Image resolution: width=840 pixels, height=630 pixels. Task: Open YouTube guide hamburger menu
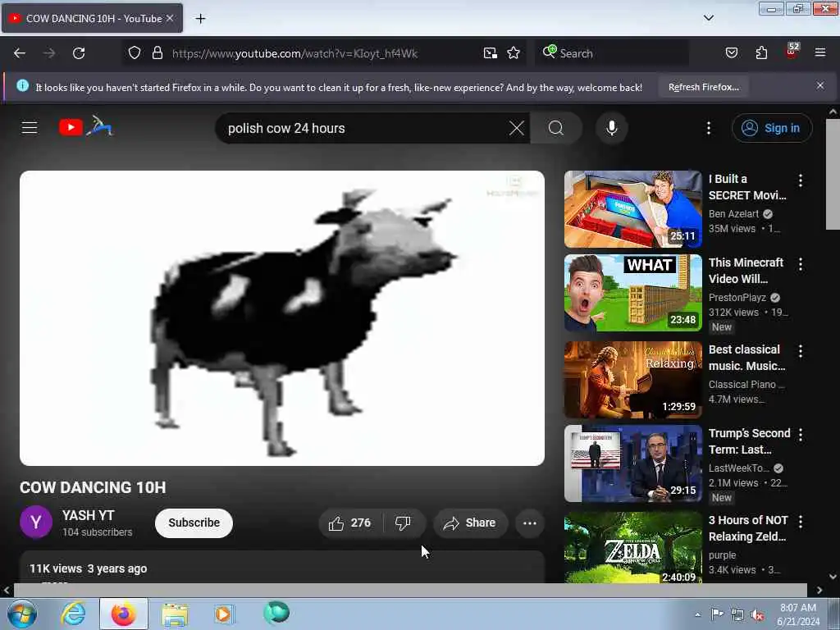pos(30,127)
